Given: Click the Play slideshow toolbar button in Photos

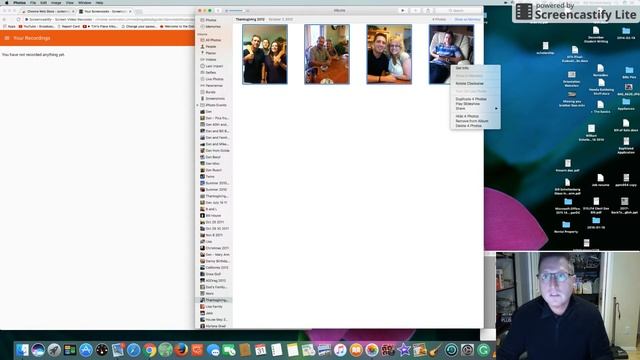Looking at the screenshot, I should pos(403,11).
